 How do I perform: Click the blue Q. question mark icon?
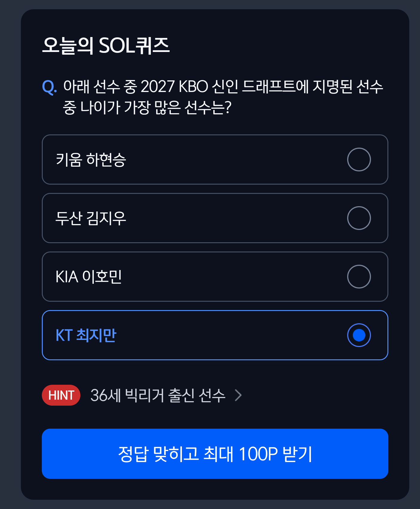click(x=49, y=87)
